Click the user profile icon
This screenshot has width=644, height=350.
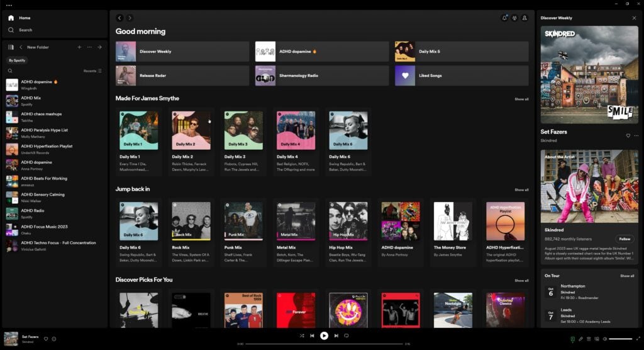point(525,18)
